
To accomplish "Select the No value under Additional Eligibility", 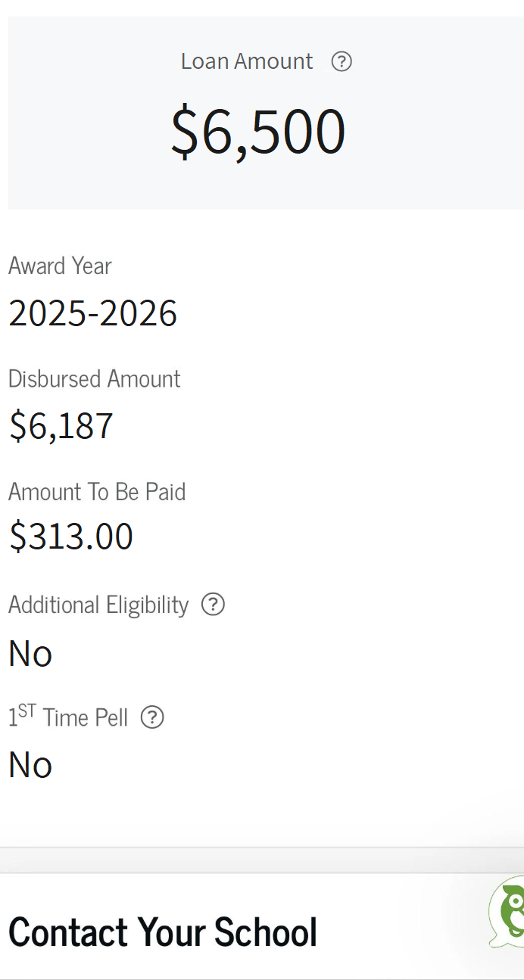I will [x=30, y=654].
